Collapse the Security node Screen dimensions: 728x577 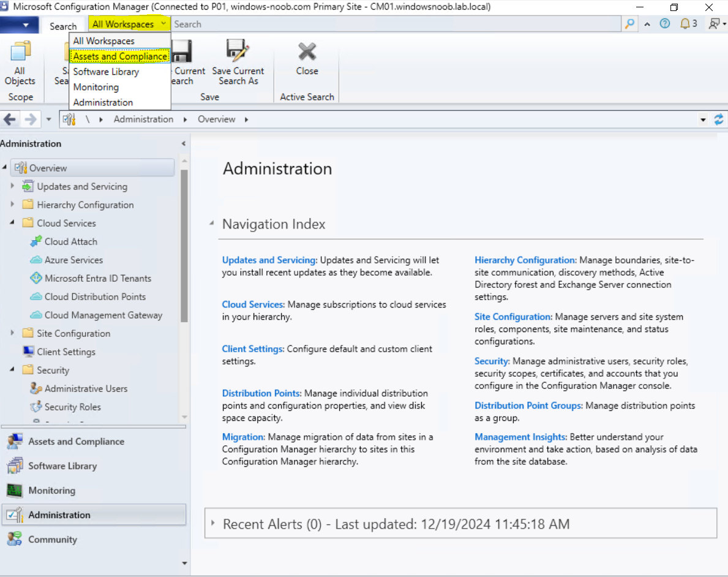(12, 370)
